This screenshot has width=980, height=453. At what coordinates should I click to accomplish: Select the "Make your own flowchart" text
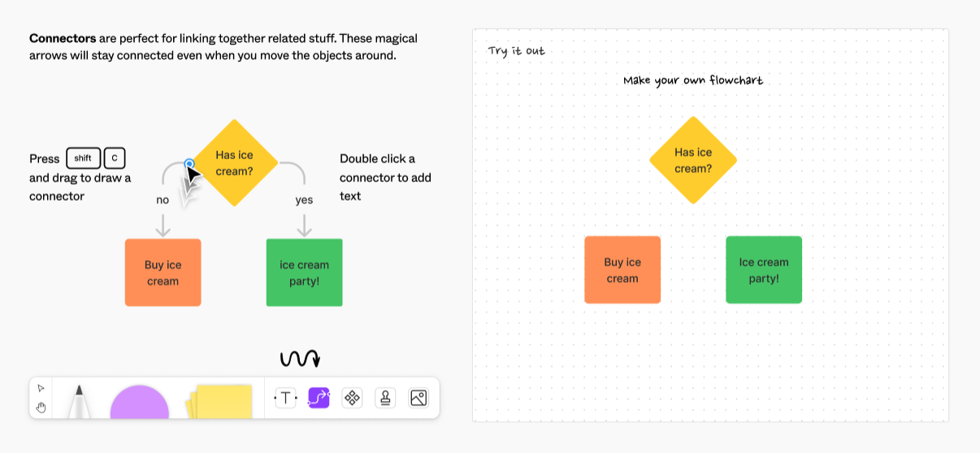point(693,80)
